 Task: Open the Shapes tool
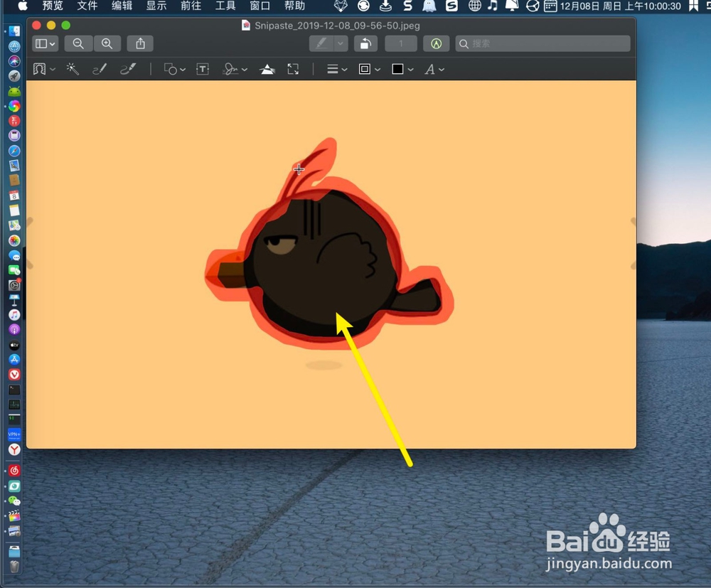coord(171,69)
